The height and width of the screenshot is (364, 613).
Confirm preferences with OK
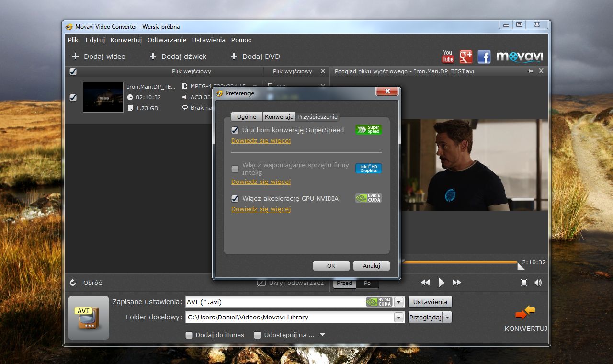pyautogui.click(x=331, y=266)
